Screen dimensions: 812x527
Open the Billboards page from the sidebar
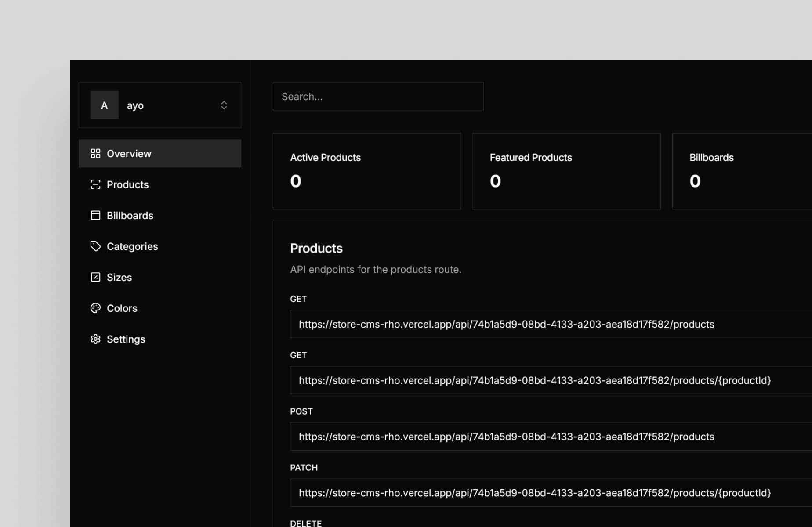[130, 215]
